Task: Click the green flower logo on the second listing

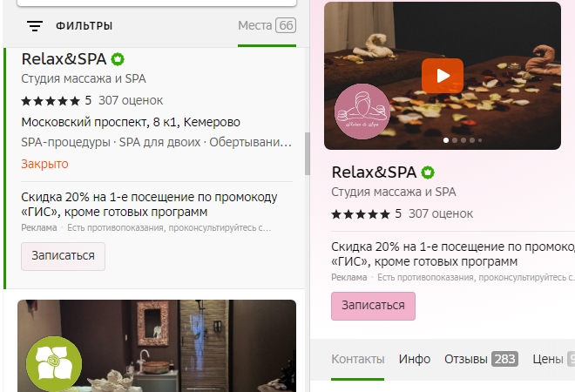Action: (x=54, y=364)
